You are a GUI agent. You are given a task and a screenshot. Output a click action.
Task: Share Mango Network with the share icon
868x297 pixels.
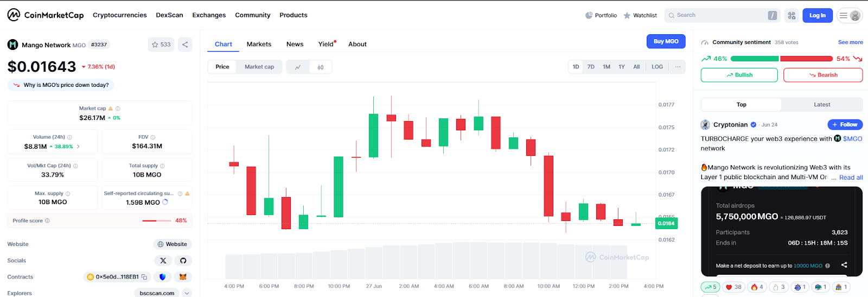(x=185, y=45)
